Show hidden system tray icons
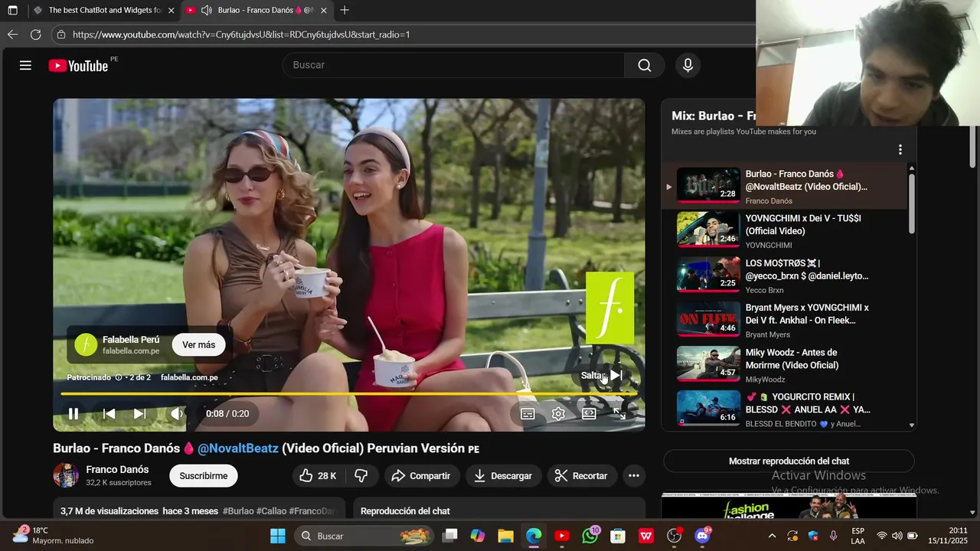 coord(772,536)
